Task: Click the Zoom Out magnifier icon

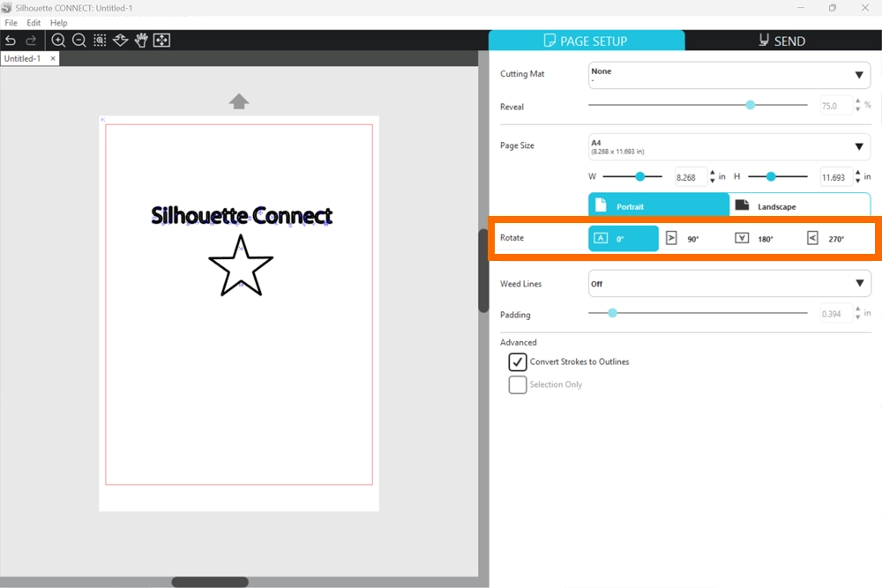Action: click(79, 41)
